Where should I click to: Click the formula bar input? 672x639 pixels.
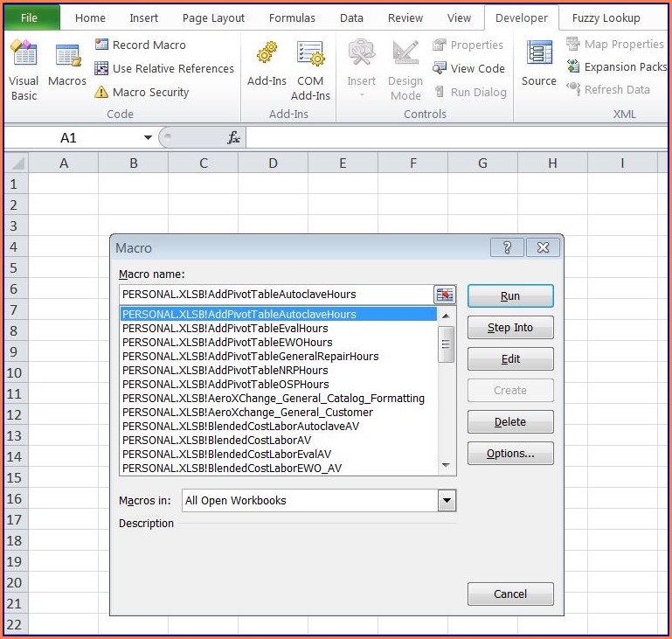coord(456,137)
